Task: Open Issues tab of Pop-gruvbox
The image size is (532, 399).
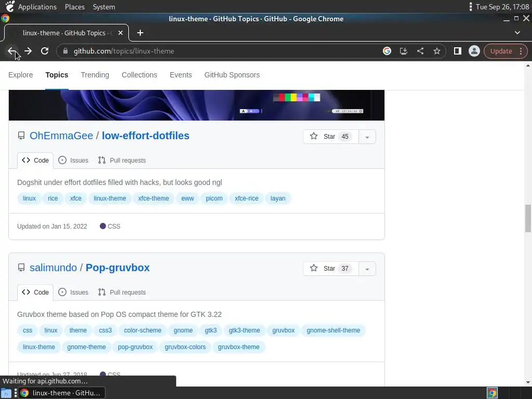Action: tap(73, 292)
